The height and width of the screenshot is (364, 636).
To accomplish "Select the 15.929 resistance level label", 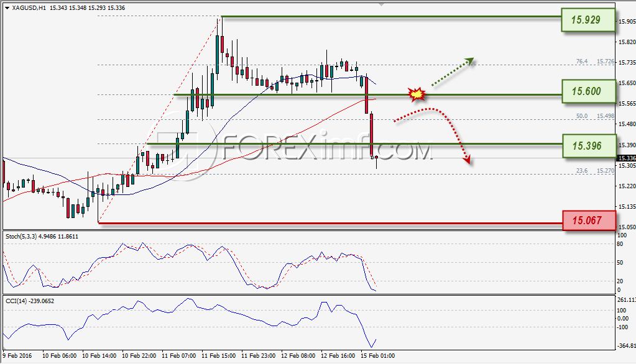I will [588, 19].
